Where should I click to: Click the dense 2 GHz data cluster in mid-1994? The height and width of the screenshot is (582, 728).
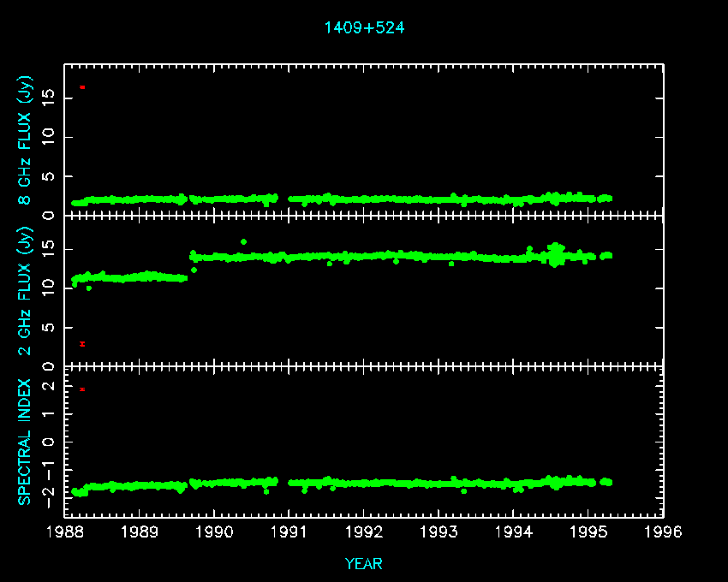pyautogui.click(x=556, y=254)
